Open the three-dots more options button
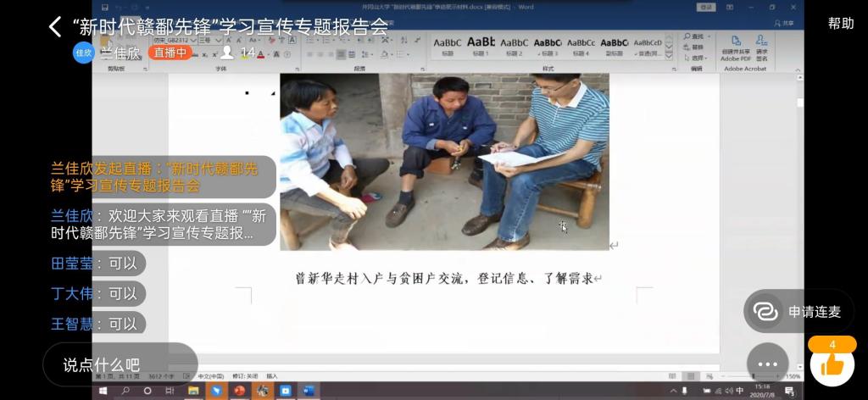Viewport: 868px width, 400px height. (x=767, y=364)
